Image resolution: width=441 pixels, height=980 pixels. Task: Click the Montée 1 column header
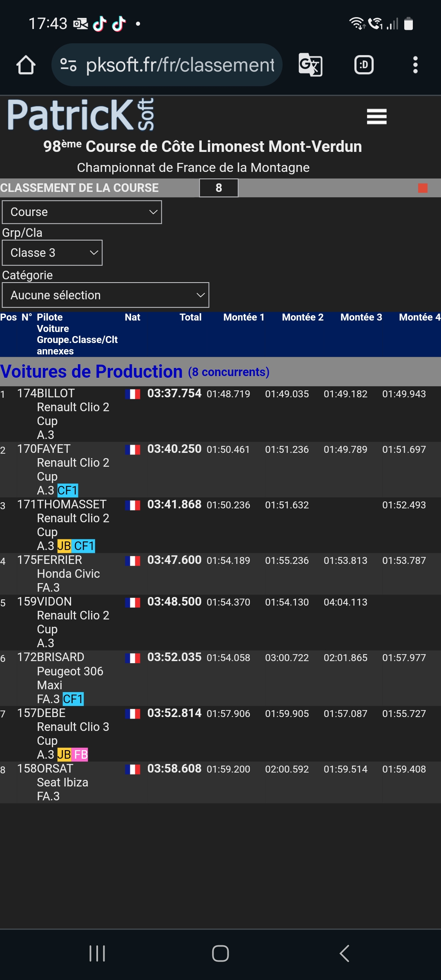coord(244,317)
